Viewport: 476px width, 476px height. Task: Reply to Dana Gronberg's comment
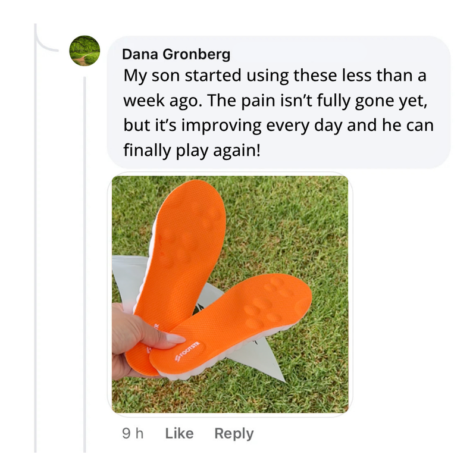234,434
